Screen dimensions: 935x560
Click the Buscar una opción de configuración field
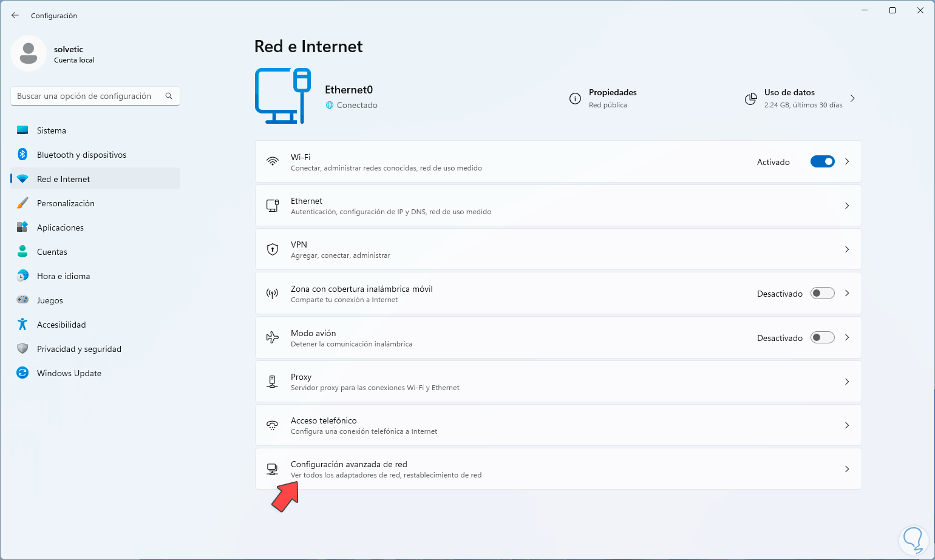[95, 96]
